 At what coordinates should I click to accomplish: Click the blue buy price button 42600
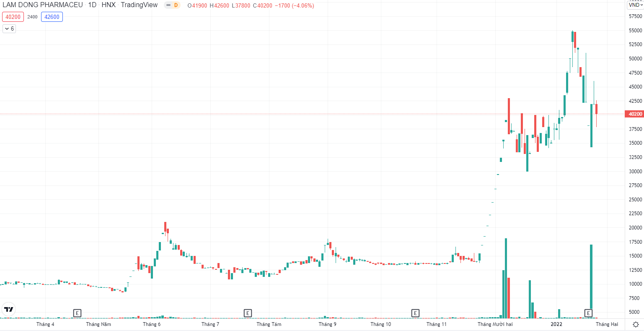[x=52, y=17]
